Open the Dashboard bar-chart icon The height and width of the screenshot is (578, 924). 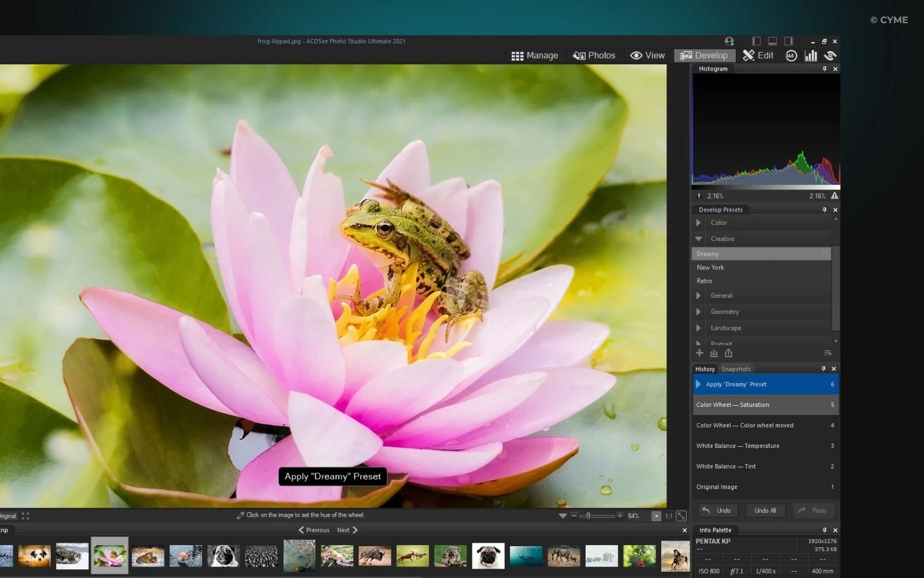coord(811,55)
